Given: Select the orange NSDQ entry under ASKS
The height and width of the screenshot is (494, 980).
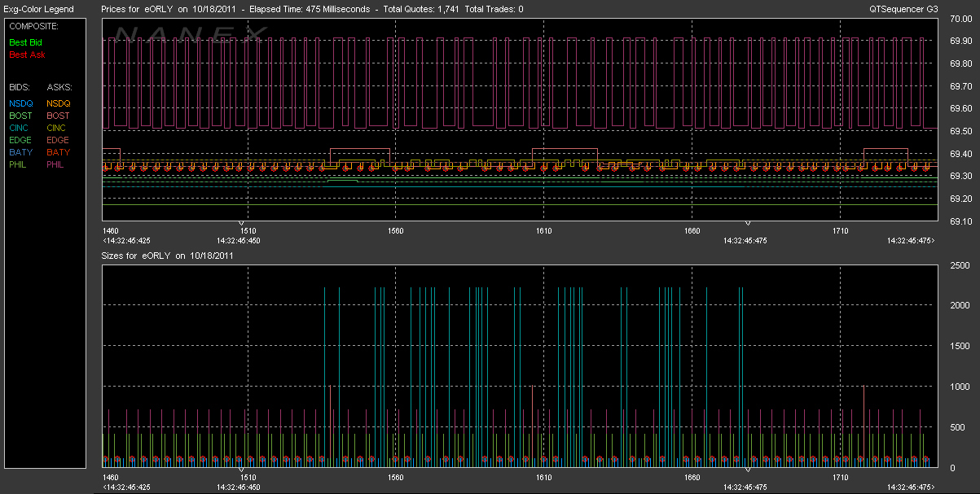Looking at the screenshot, I should coord(59,103).
